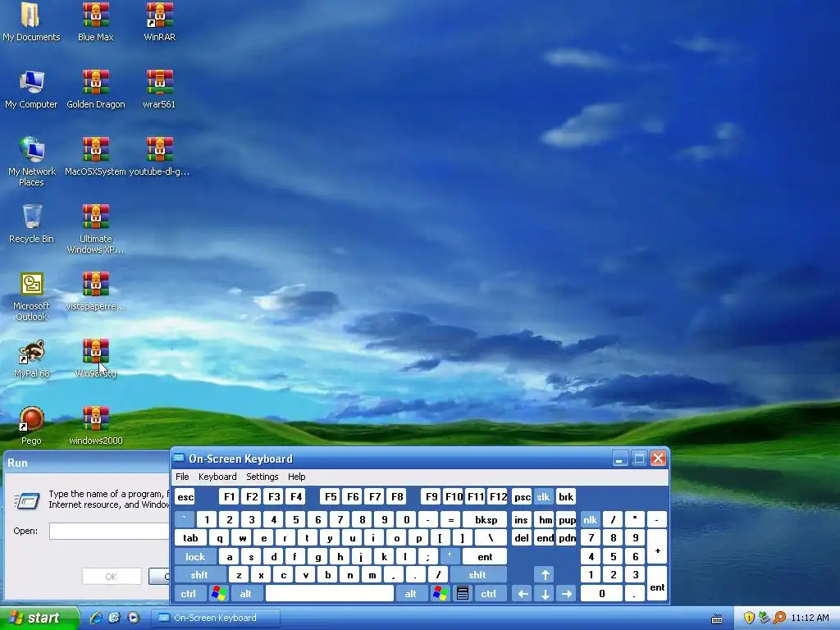Click the numpad 0 key
This screenshot has height=630, width=840.
(x=601, y=594)
